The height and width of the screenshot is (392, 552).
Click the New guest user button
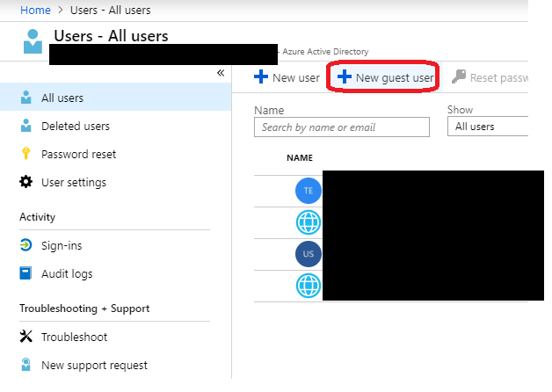pyautogui.click(x=385, y=77)
